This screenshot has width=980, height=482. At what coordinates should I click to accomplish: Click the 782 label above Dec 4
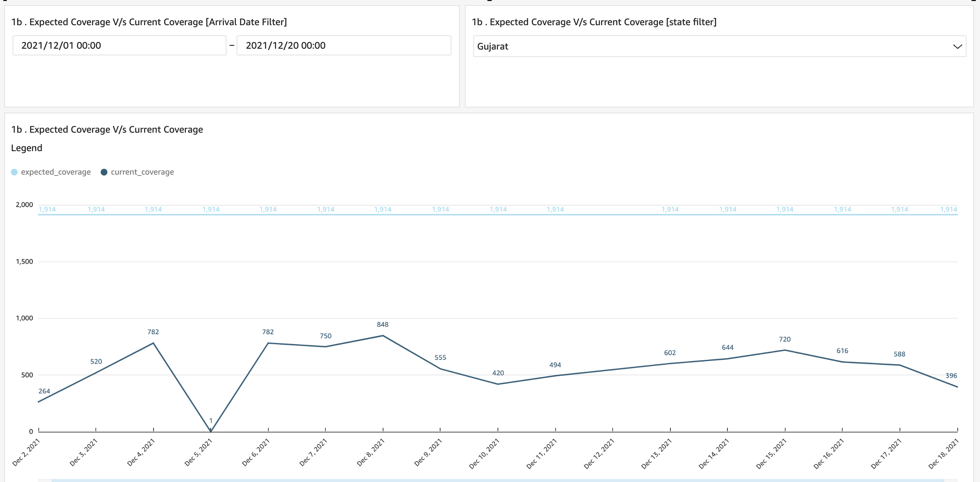point(153,332)
